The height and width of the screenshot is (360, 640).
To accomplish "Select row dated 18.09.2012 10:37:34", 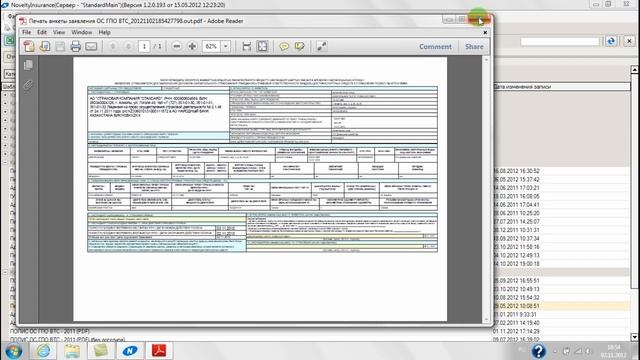I will tap(517, 238).
